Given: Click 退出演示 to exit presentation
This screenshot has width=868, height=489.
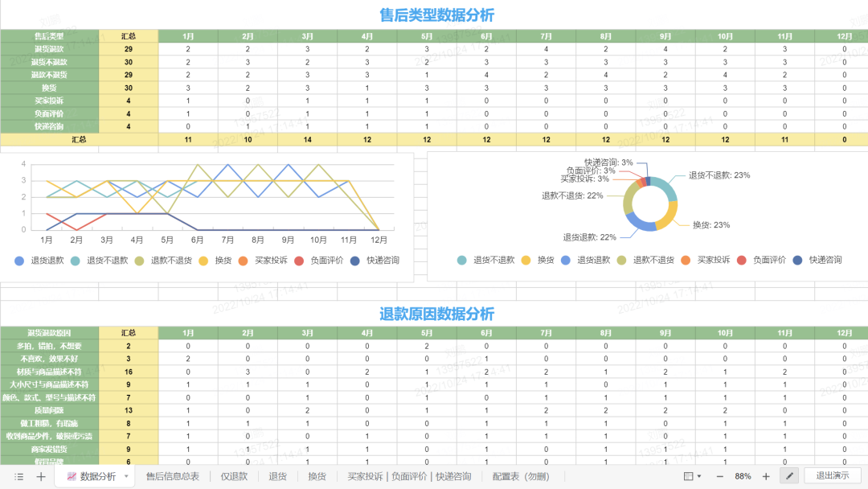Looking at the screenshot, I should [x=833, y=475].
